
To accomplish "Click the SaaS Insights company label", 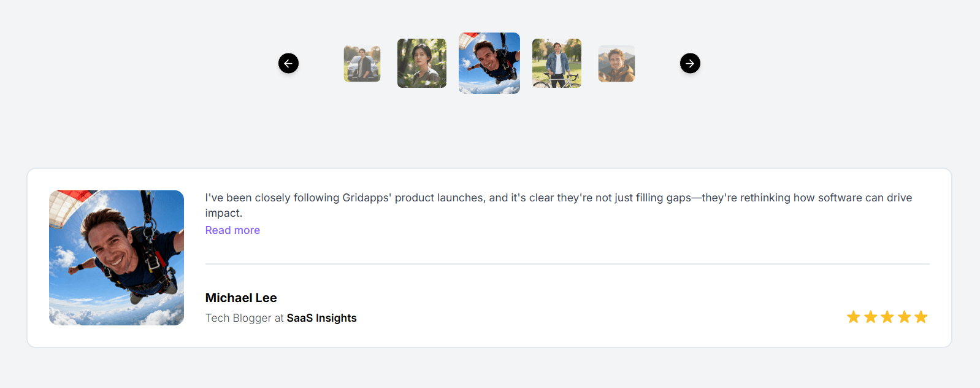I will (321, 318).
